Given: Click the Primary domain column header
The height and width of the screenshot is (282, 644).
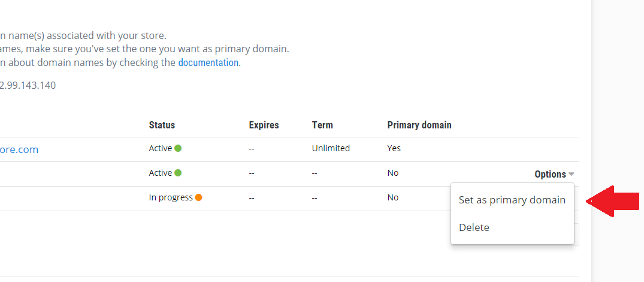Looking at the screenshot, I should click(x=419, y=125).
